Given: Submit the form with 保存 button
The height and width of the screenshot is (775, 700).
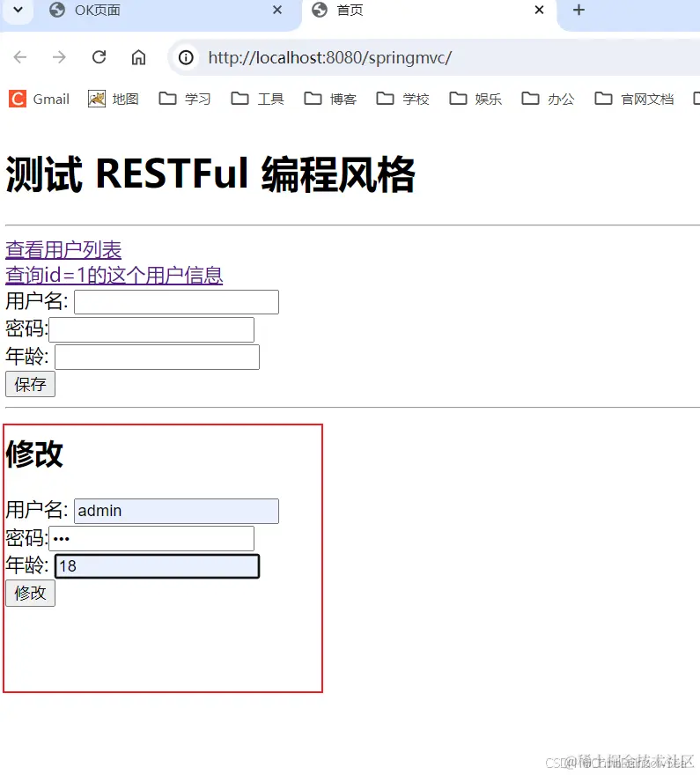Looking at the screenshot, I should [30, 384].
